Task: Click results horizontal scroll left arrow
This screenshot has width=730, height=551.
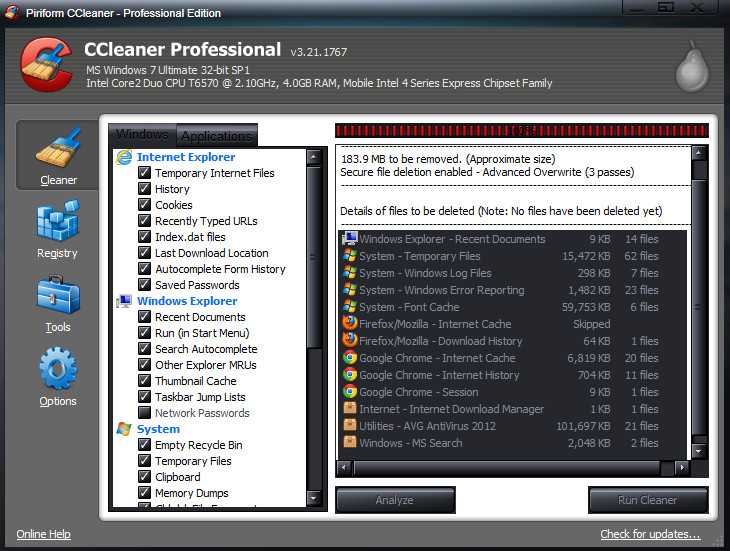Action: coord(344,467)
